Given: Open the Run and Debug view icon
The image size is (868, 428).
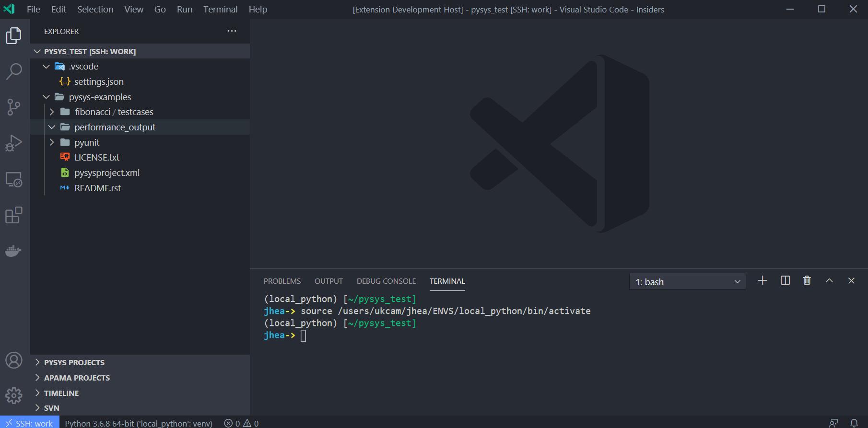Looking at the screenshot, I should coord(14,143).
